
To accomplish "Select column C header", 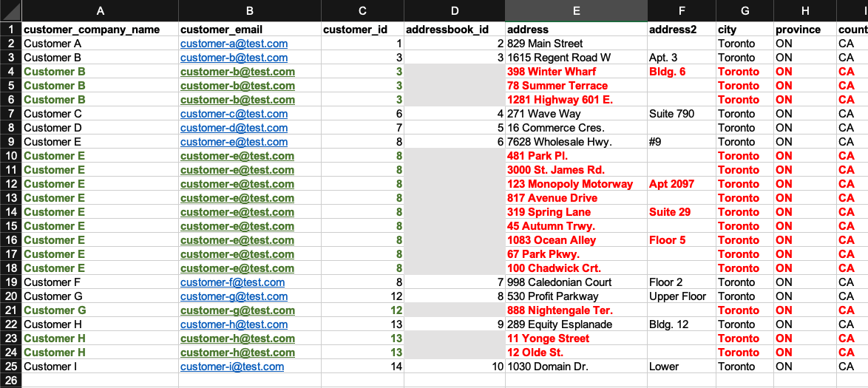I will pyautogui.click(x=362, y=10).
